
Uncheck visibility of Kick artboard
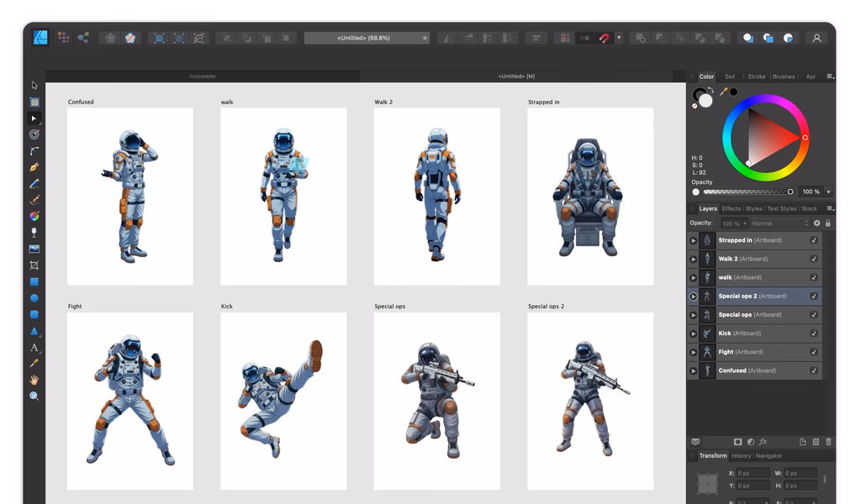click(x=814, y=333)
